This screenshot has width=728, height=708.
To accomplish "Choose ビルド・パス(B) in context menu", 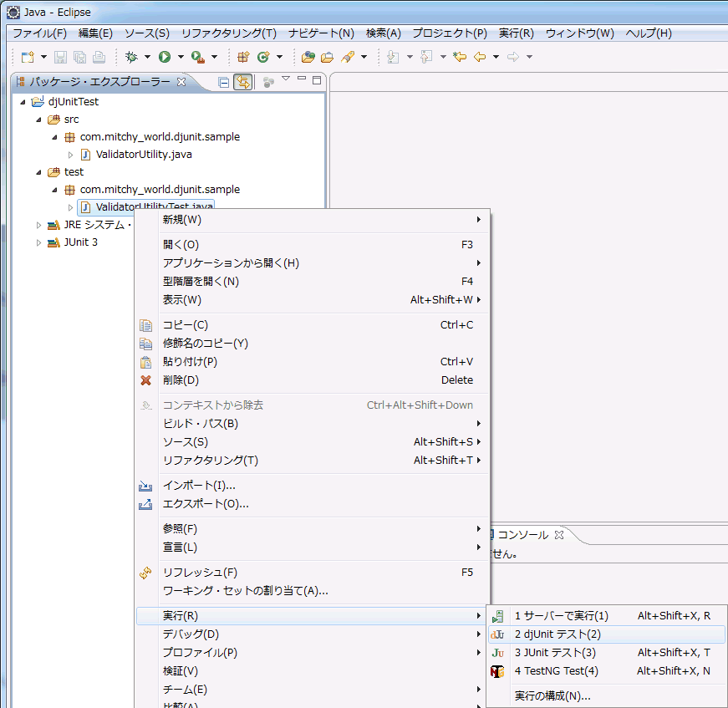I will click(x=313, y=424).
